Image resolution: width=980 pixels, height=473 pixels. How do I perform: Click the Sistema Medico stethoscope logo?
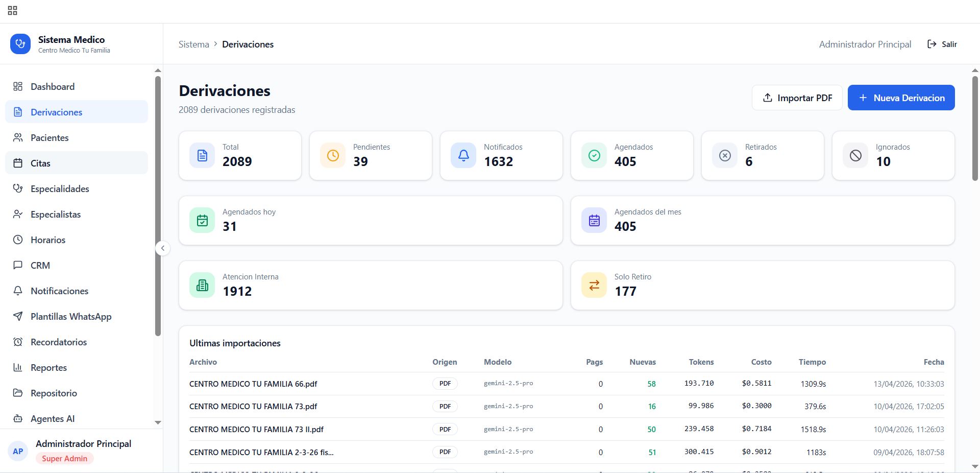coord(20,44)
